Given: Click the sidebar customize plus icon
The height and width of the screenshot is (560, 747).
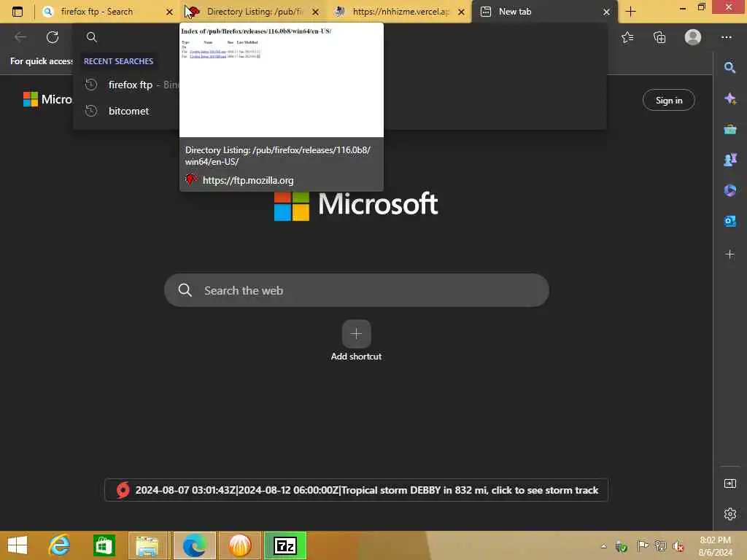Looking at the screenshot, I should (x=729, y=254).
